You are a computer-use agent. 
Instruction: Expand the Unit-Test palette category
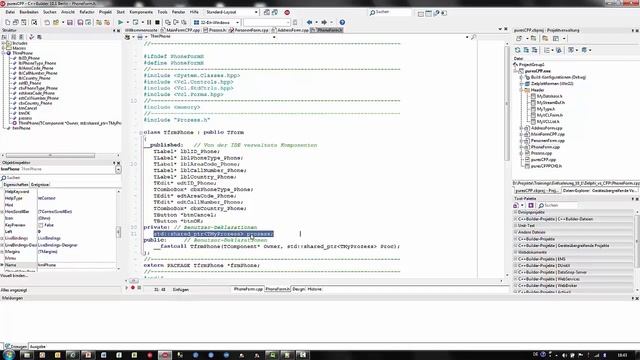516,225
